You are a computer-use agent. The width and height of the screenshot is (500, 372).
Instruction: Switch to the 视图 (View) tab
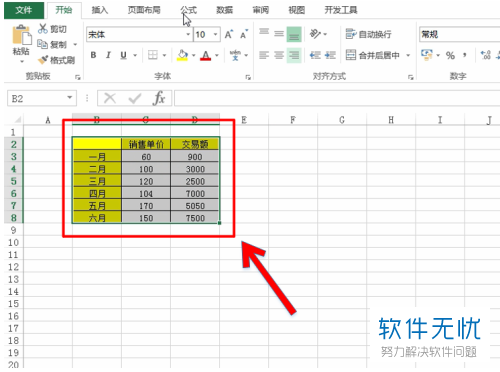(296, 10)
